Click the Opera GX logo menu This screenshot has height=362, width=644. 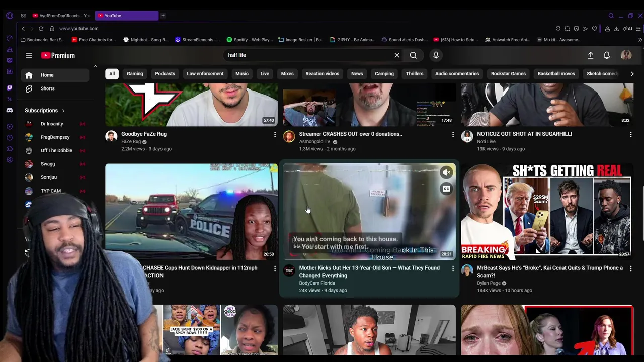(x=9, y=16)
